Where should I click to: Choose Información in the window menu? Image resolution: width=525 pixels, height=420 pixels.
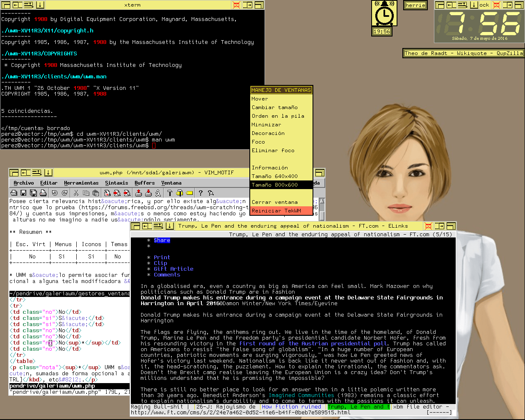coord(281,168)
